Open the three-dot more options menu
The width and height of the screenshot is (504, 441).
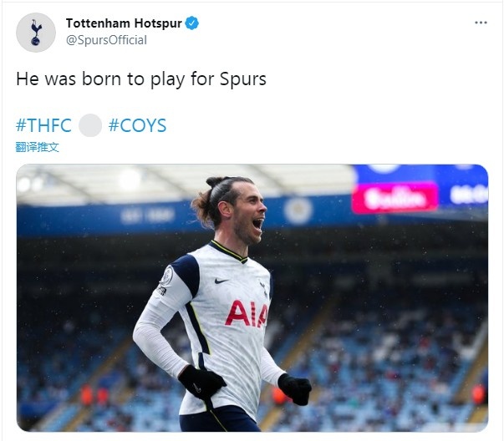[x=481, y=23]
